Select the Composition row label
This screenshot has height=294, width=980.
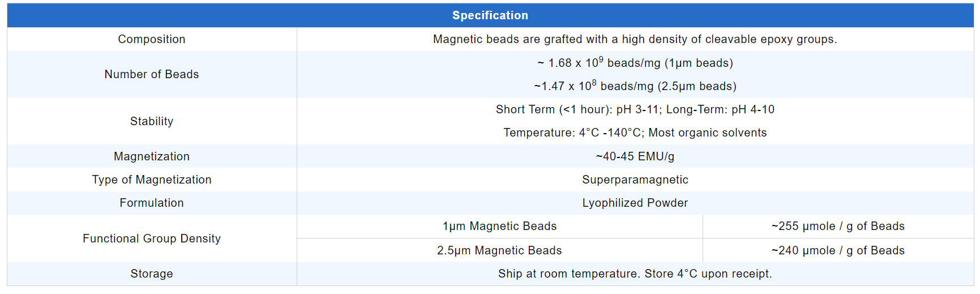[151, 39]
